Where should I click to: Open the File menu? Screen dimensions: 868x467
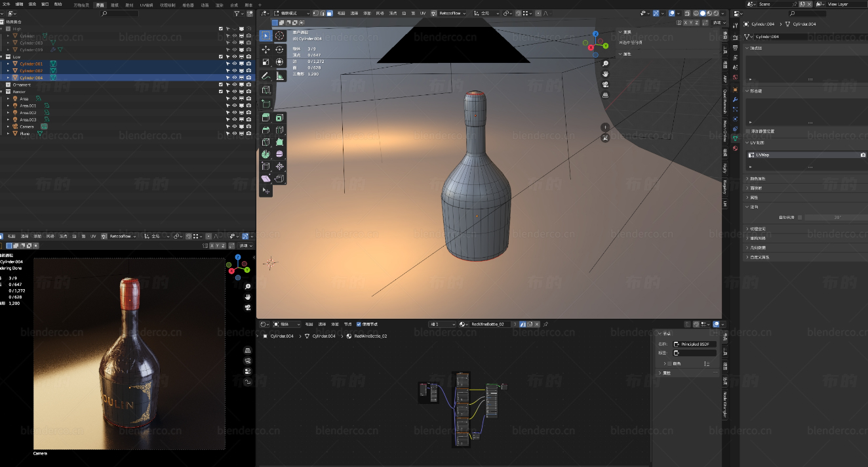6,4
